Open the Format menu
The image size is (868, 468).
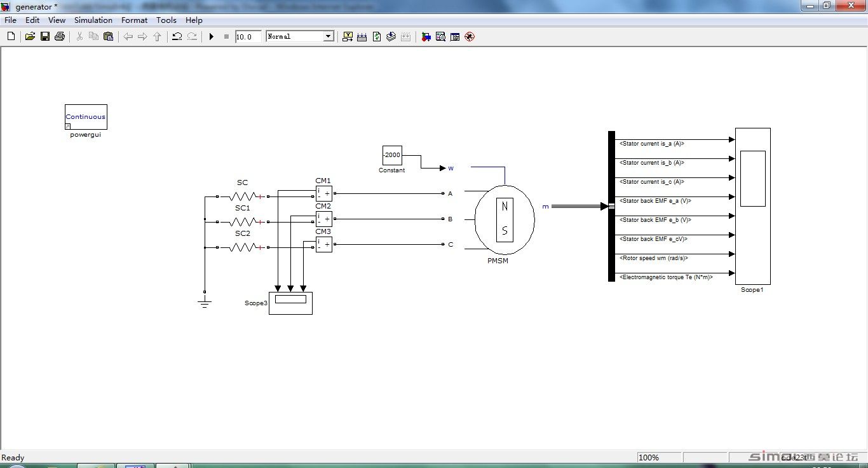[x=135, y=20]
